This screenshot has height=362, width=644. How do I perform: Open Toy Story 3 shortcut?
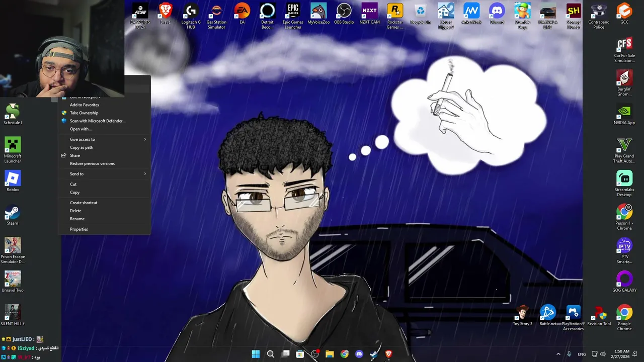(522, 315)
